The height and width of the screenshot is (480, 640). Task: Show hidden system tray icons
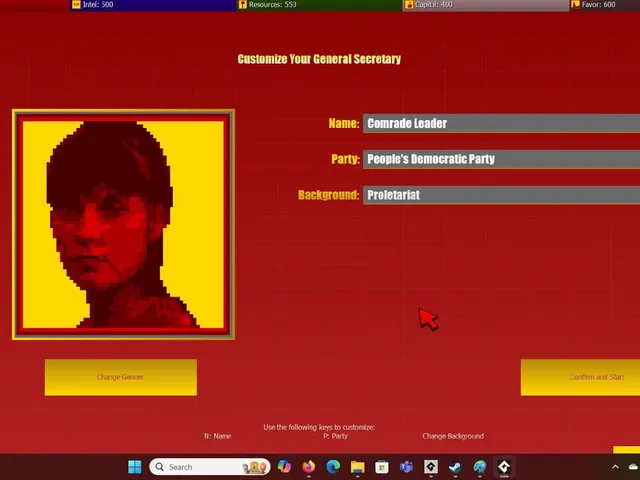tap(616, 467)
